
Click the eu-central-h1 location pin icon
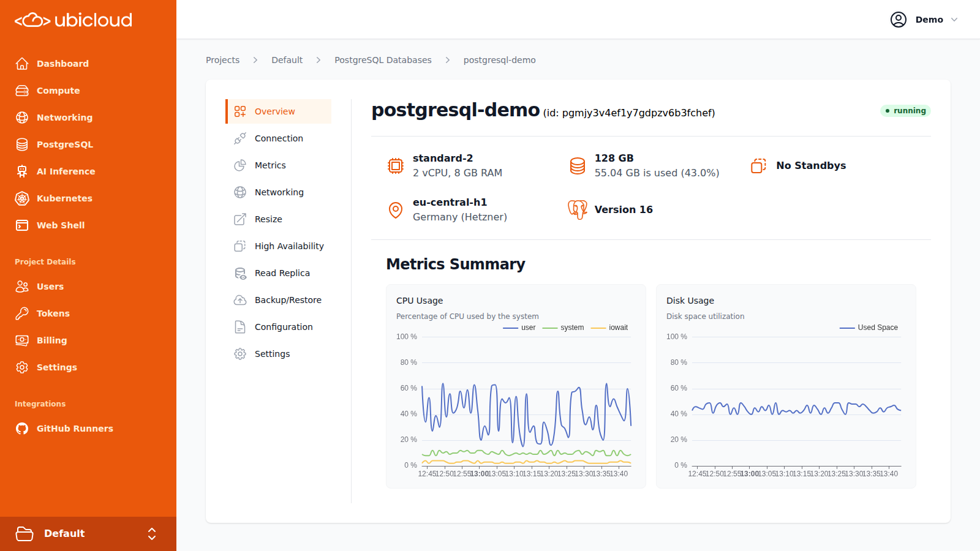click(396, 210)
